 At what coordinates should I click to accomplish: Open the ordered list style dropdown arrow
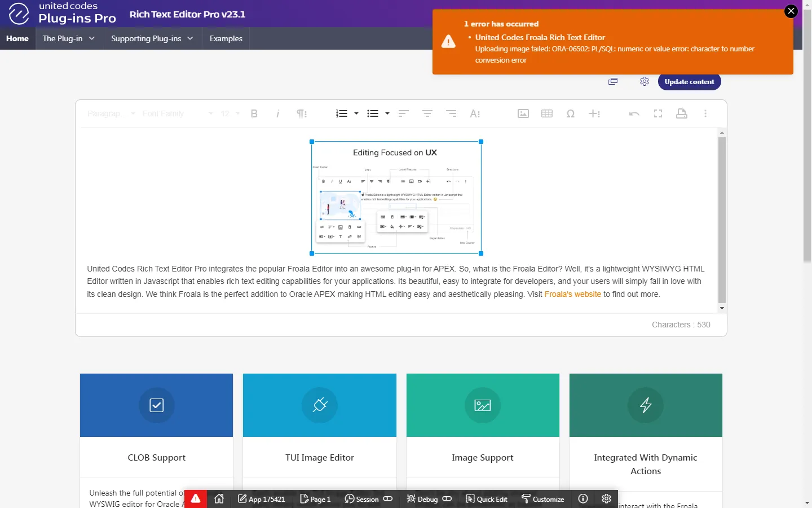tap(356, 113)
